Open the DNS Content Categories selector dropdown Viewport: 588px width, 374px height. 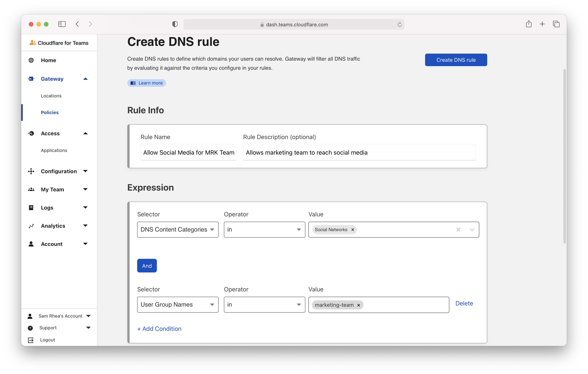(x=177, y=230)
